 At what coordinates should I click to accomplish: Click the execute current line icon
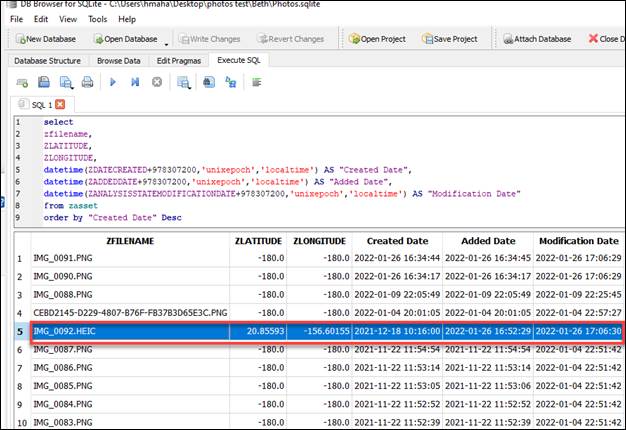click(133, 82)
